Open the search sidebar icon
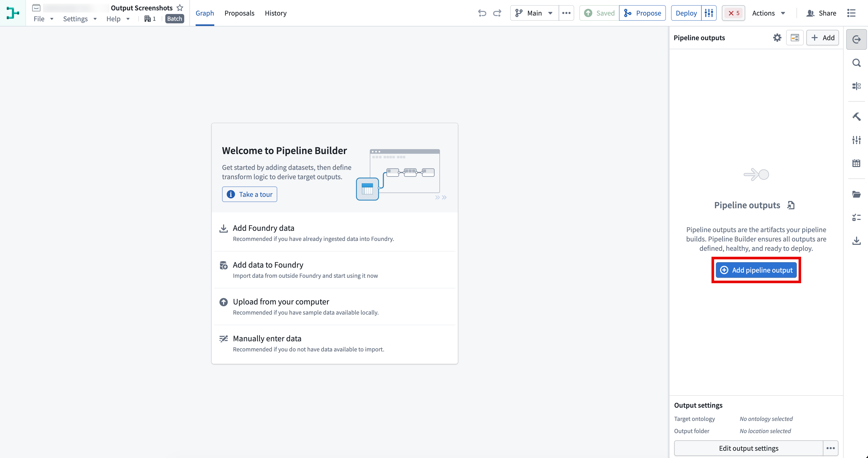This screenshot has width=868, height=458. [857, 63]
